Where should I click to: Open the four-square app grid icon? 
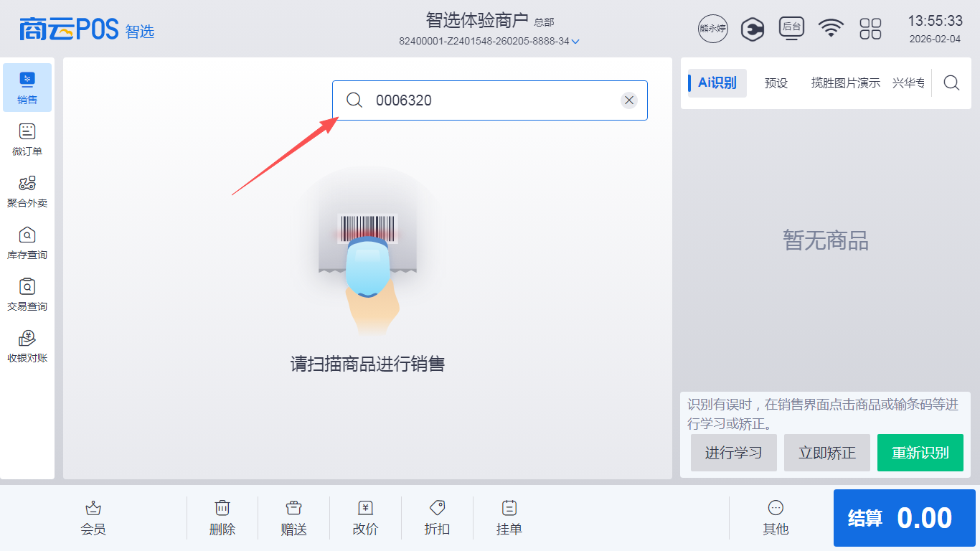coord(870,29)
